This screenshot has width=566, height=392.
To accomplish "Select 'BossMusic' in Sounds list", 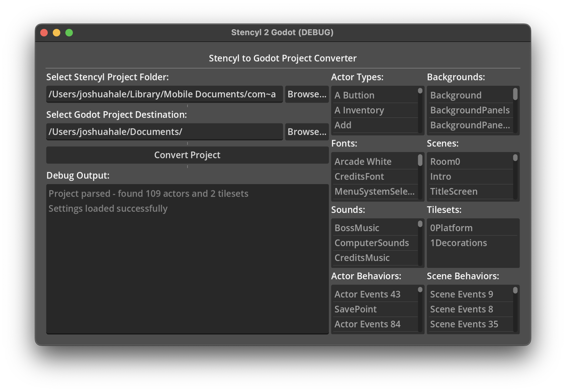I will click(375, 228).
